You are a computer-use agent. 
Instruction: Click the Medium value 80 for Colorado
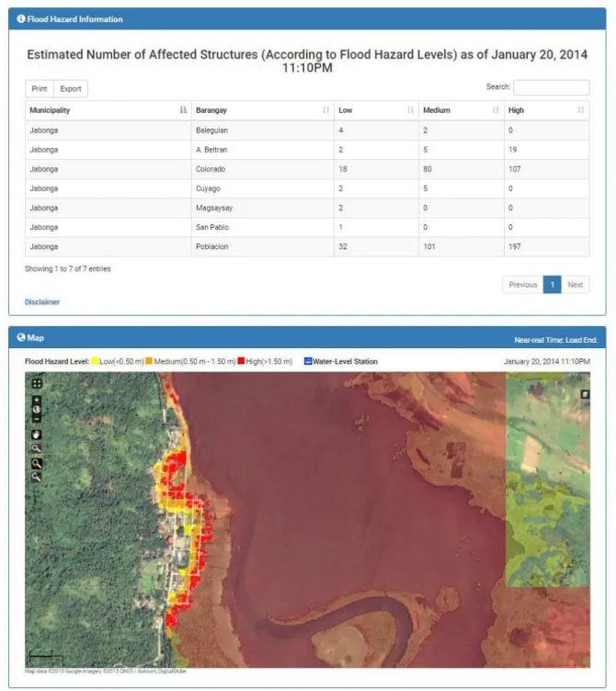(428, 169)
